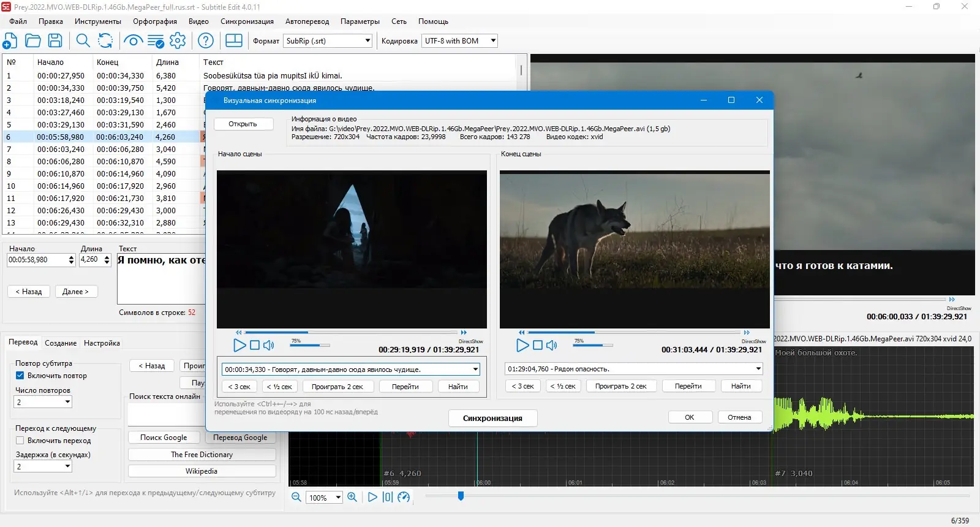Mute the end scene video audio
980x527 pixels.
(x=552, y=345)
